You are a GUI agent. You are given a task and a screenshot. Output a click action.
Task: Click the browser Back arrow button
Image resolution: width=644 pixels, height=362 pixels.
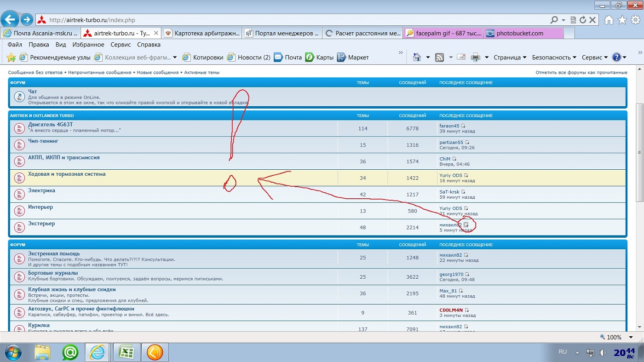[10, 20]
